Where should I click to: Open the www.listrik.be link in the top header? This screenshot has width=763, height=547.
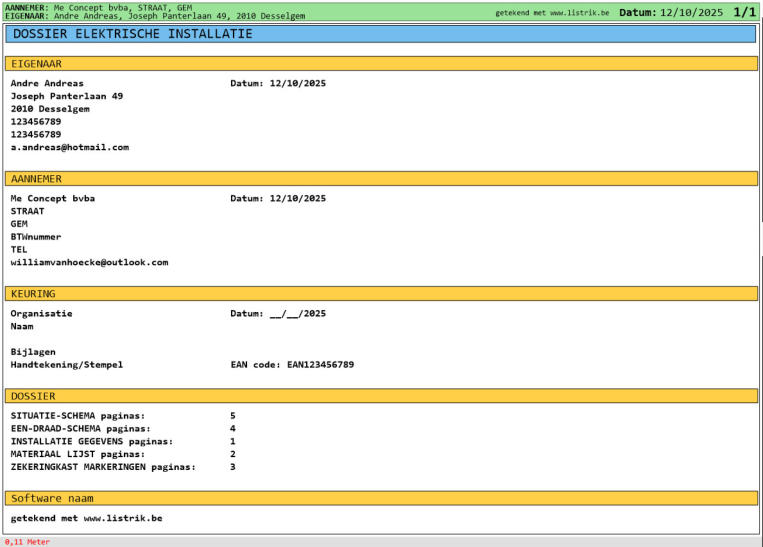(x=580, y=13)
